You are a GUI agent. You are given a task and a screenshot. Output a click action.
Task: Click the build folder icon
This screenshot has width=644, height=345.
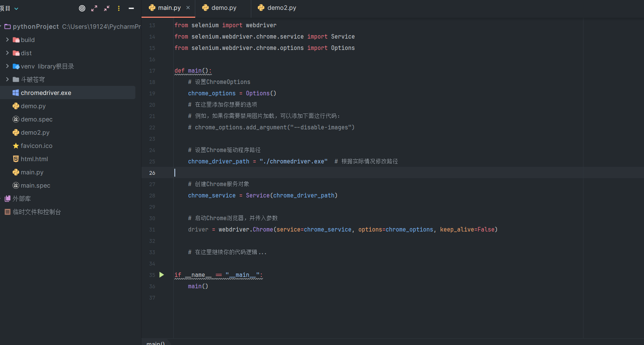[16, 40]
